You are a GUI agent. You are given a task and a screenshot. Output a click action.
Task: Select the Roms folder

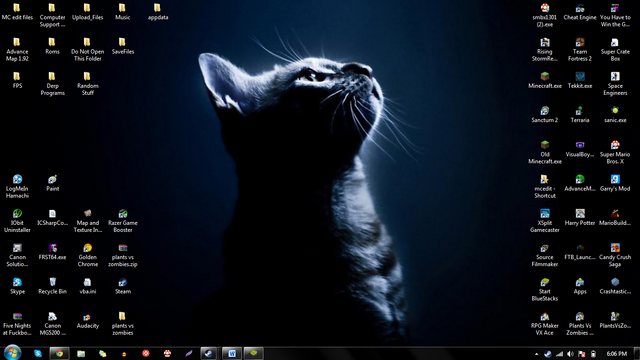[52, 46]
